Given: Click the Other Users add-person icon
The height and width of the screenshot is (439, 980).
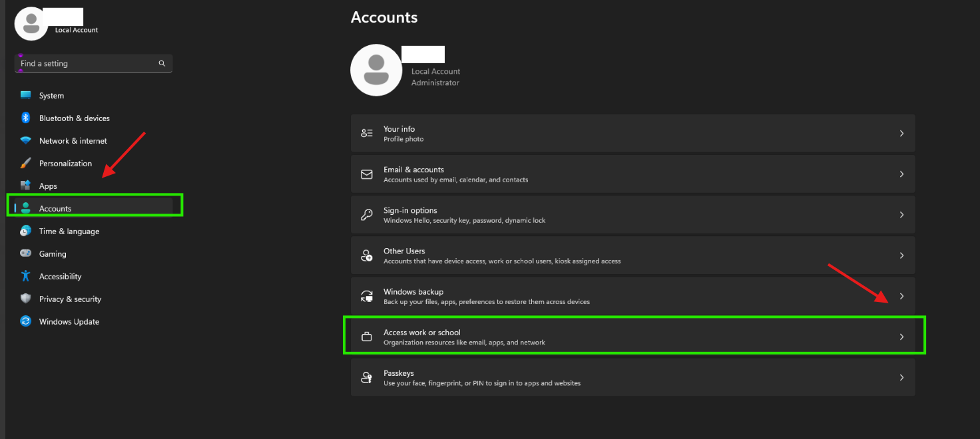Looking at the screenshot, I should click(x=367, y=255).
